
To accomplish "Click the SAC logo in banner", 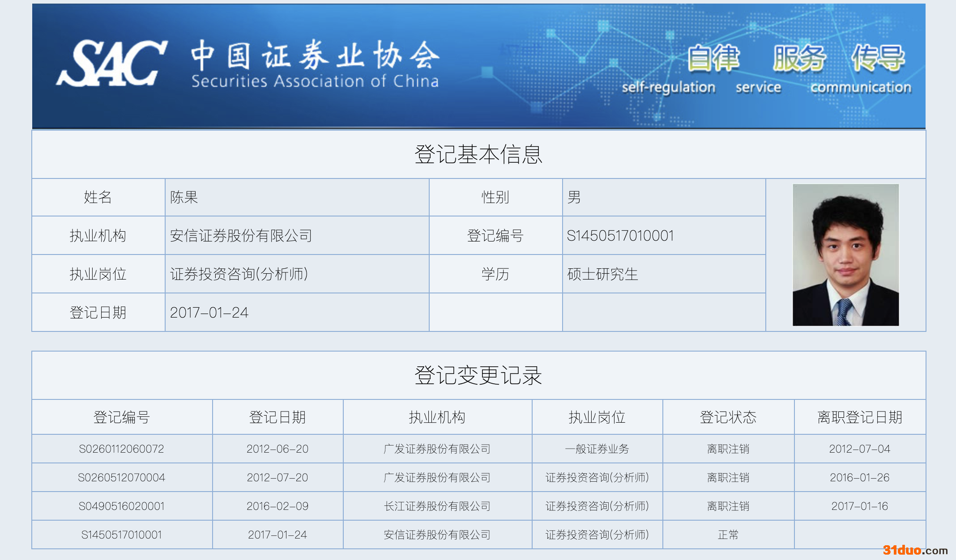I will point(112,64).
